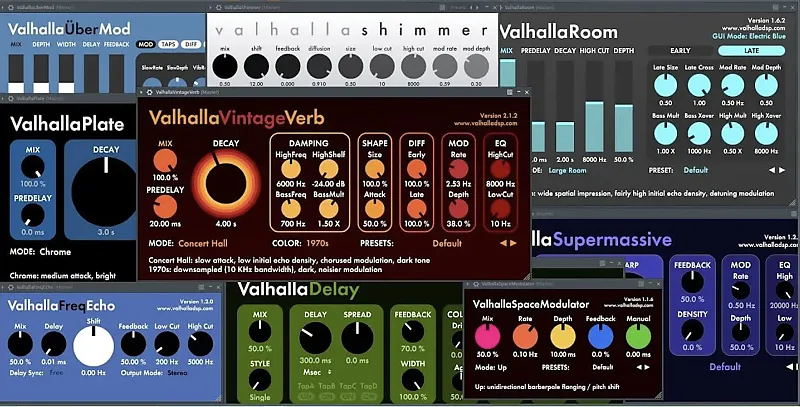Viewport: 800px width, 407px height.
Task: Open Large Room mode selector in ValhallaRoom
Action: 567,170
